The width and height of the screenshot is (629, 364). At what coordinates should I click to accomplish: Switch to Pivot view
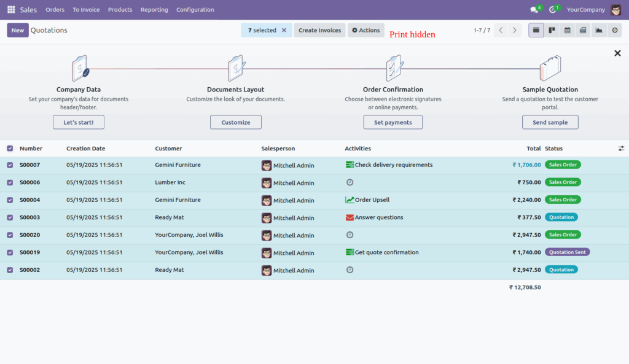583,29
